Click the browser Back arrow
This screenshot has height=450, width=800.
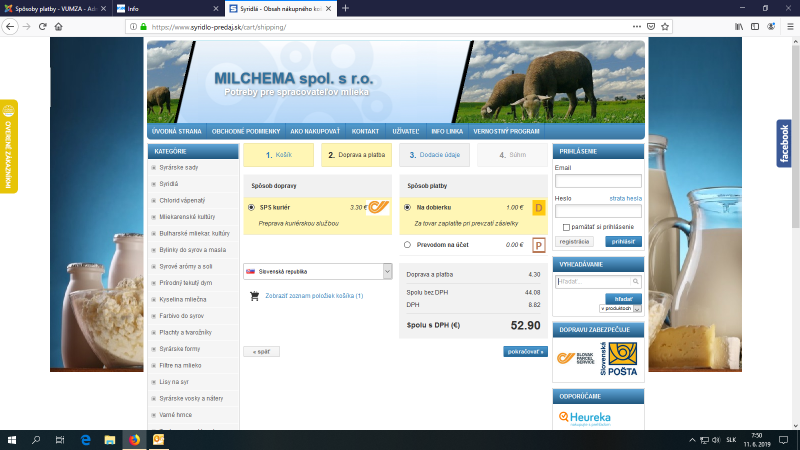(10, 27)
